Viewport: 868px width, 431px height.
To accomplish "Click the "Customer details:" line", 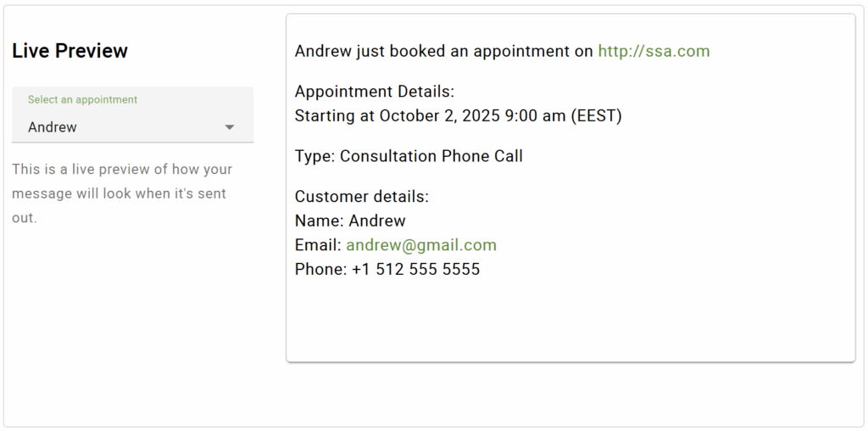I will tap(362, 197).
